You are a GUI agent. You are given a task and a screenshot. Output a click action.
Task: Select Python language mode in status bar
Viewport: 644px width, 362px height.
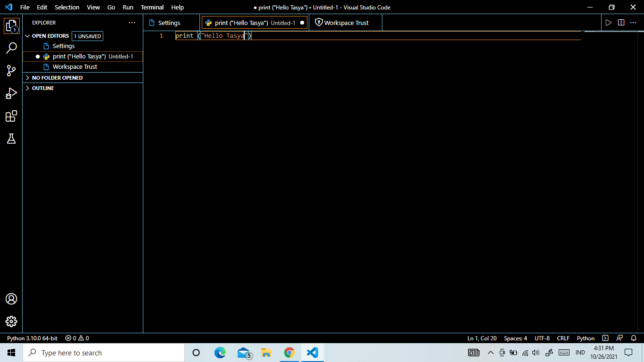pyautogui.click(x=586, y=338)
